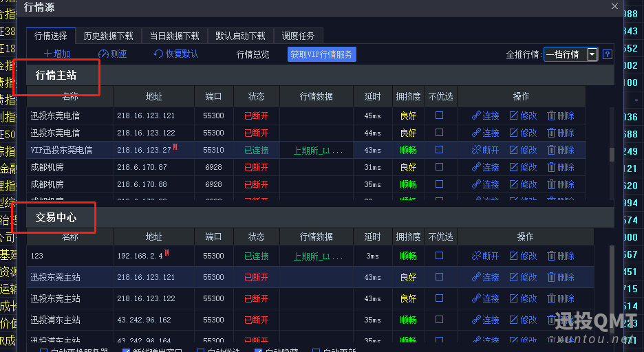
Task: Tick 不优选 for 迅投东莞主站 218.16.123.121
Action: pyautogui.click(x=439, y=277)
